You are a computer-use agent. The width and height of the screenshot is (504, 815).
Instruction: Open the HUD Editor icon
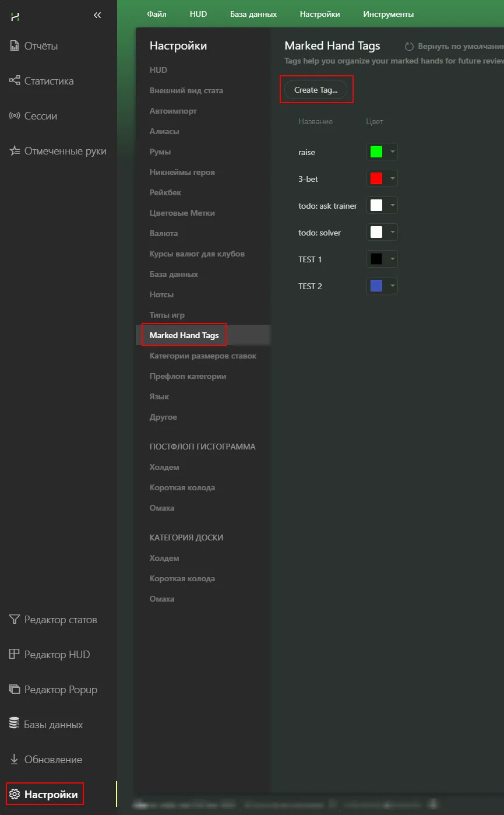(15, 655)
